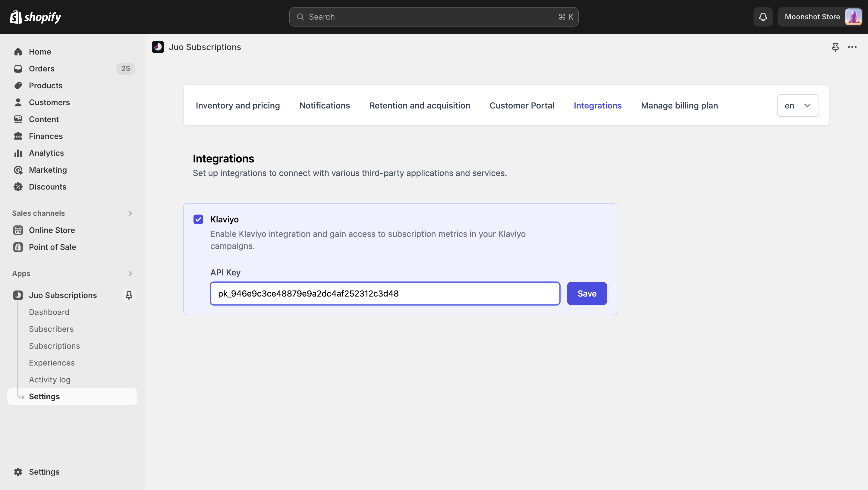Open Retention and acquisition tab
This screenshot has width=868, height=490.
coord(420,105)
